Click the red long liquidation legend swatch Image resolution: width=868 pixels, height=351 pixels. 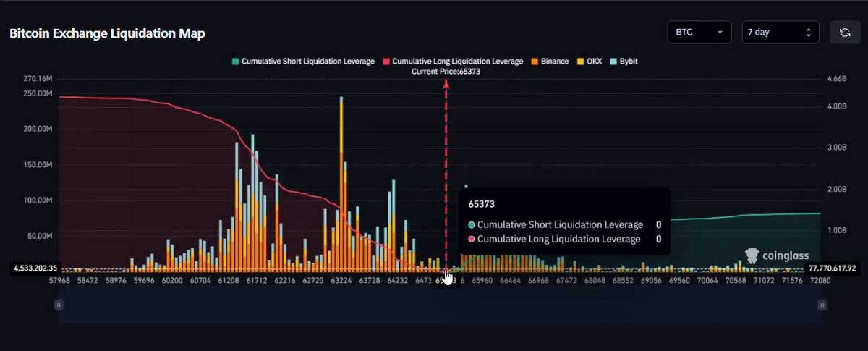coord(386,62)
